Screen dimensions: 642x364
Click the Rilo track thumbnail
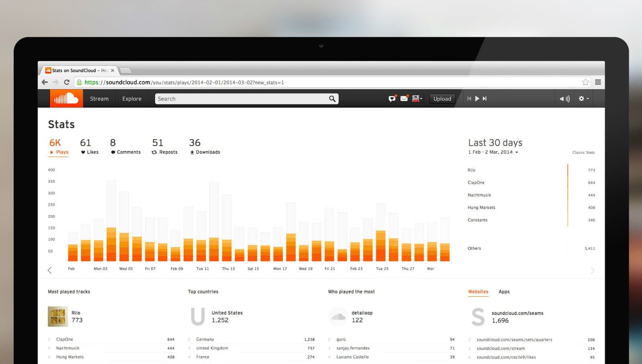coord(58,317)
